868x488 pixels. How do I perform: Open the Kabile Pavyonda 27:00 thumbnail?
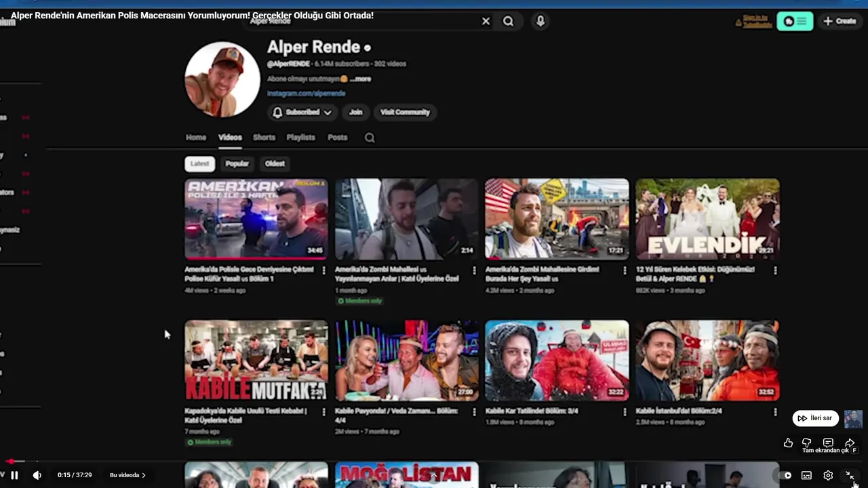407,361
